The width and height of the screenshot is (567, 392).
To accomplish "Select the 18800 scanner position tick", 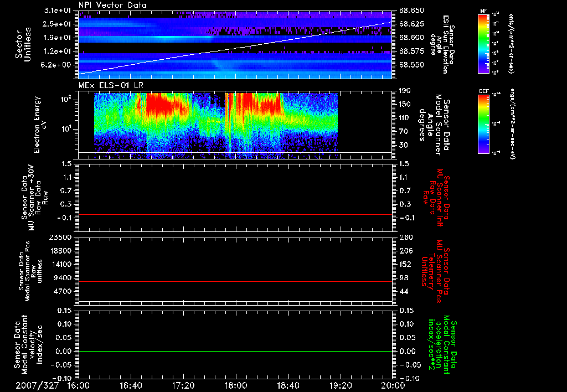I will [x=61, y=251].
